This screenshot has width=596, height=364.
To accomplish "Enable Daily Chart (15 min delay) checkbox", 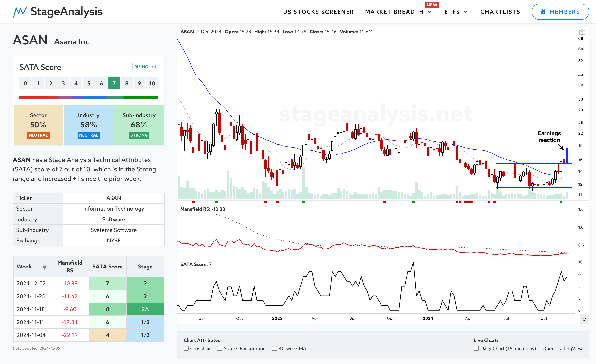I will [x=476, y=348].
